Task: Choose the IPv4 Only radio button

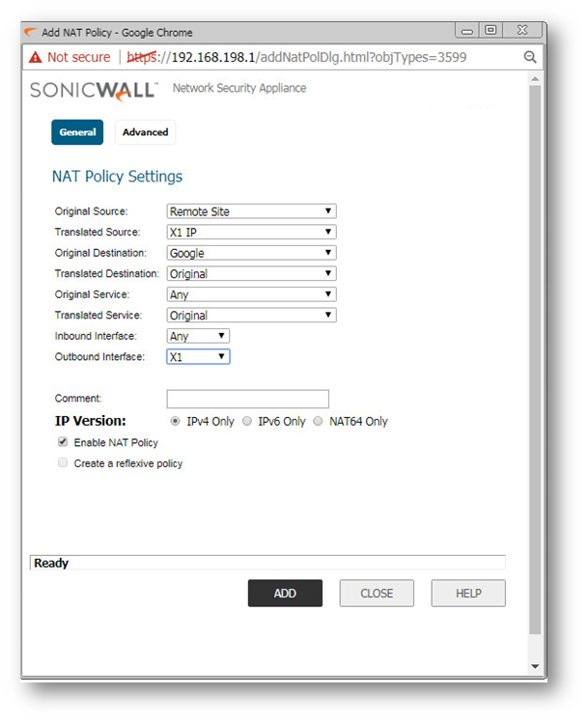Action: tap(175, 422)
